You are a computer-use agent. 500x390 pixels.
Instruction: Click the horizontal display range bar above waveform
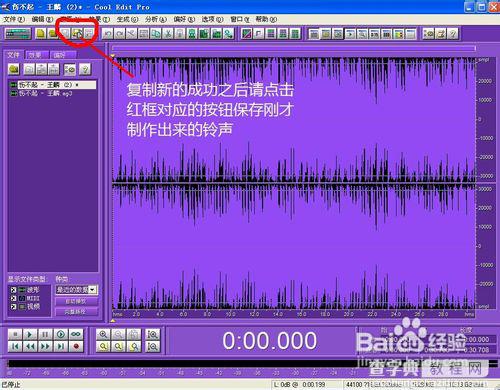[295, 49]
